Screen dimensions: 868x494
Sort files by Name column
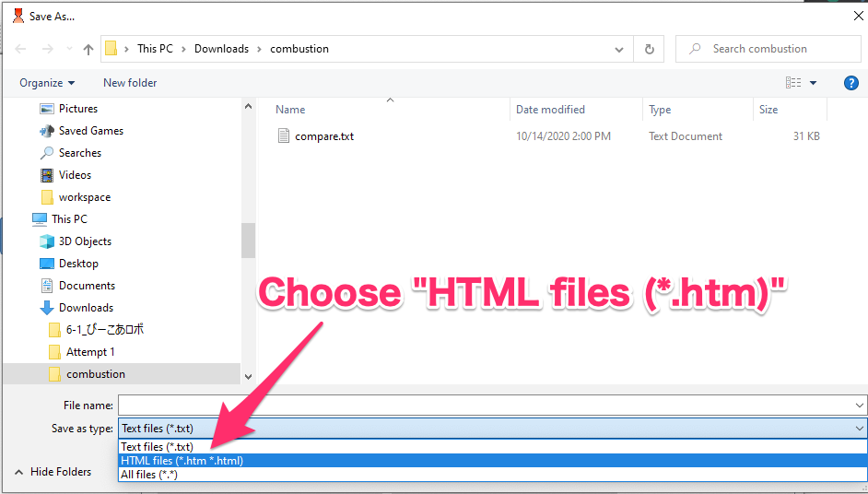point(290,110)
